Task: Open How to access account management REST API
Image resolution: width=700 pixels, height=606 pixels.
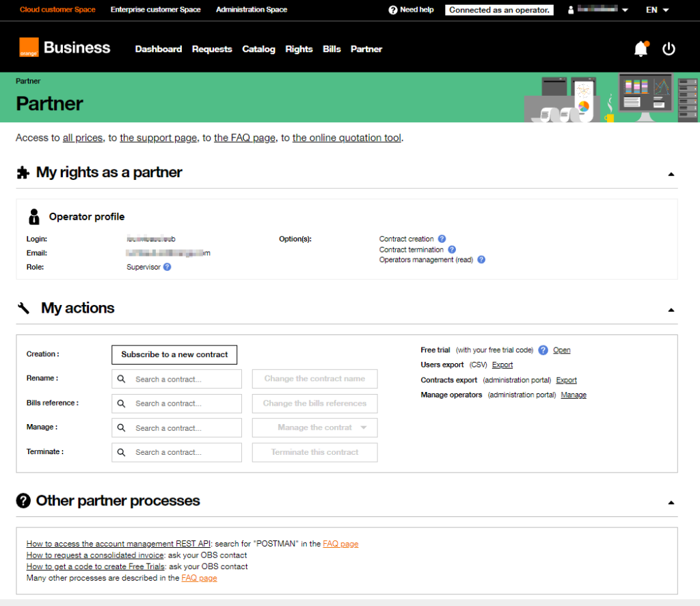Action: point(118,544)
